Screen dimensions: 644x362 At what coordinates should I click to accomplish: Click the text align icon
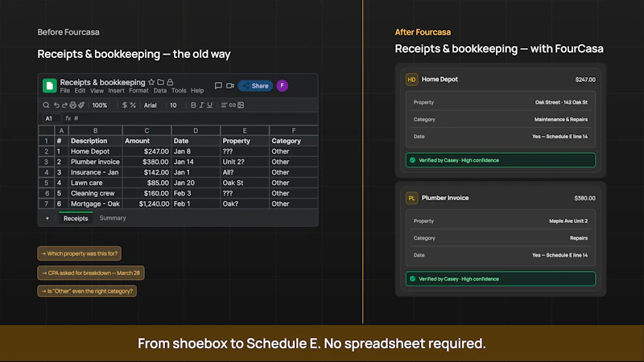[224, 105]
